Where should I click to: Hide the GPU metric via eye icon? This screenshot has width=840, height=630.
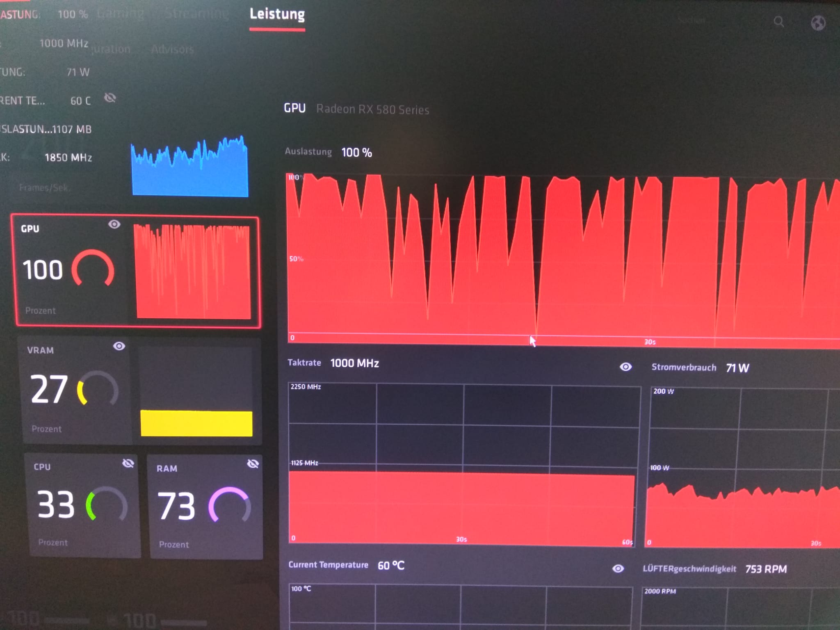(114, 224)
